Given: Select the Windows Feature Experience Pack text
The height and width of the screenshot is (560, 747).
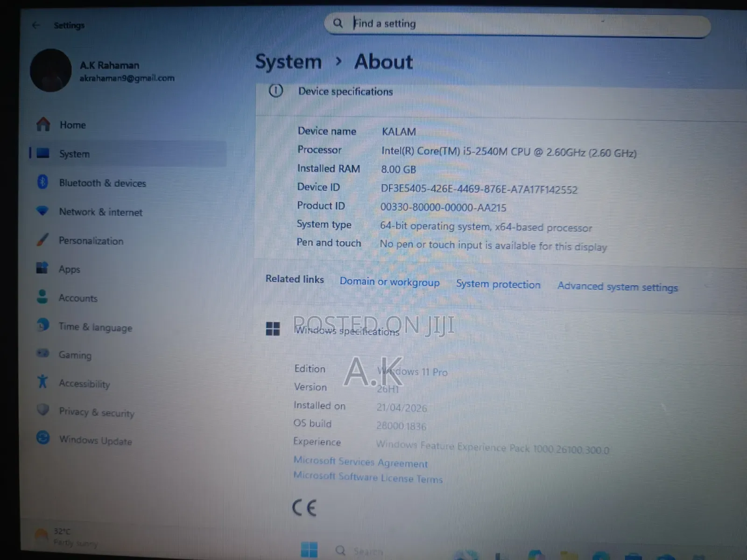Looking at the screenshot, I should tap(493, 447).
